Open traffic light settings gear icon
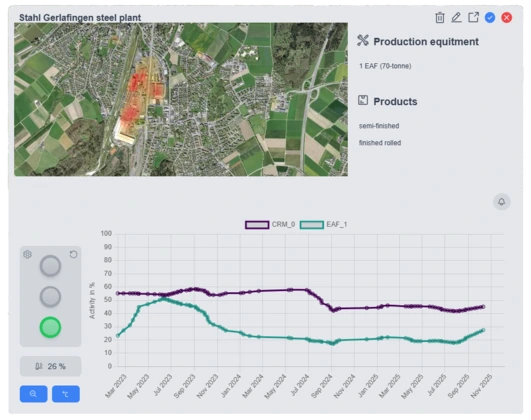This screenshot has height=420, width=531. (x=27, y=254)
